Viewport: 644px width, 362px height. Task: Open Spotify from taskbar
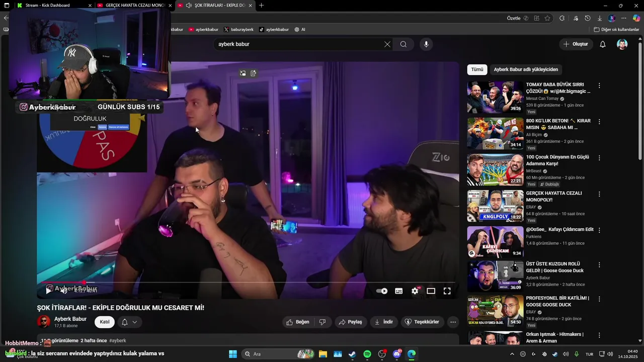367,354
